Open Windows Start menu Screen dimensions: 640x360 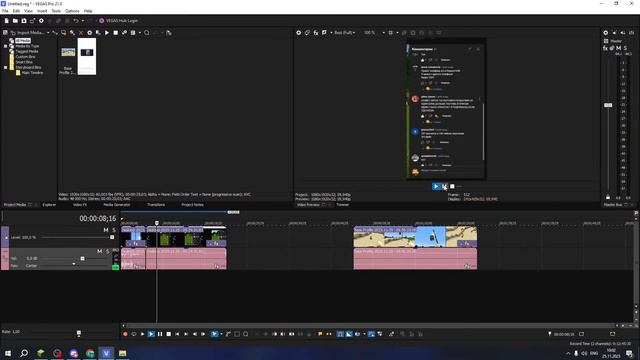(8, 353)
